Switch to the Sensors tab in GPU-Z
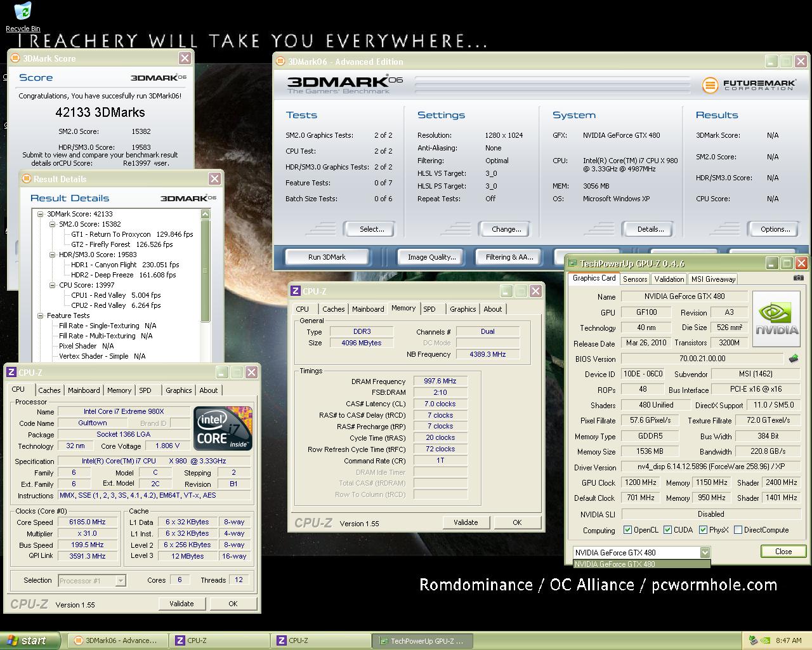812x650 pixels. click(x=634, y=279)
